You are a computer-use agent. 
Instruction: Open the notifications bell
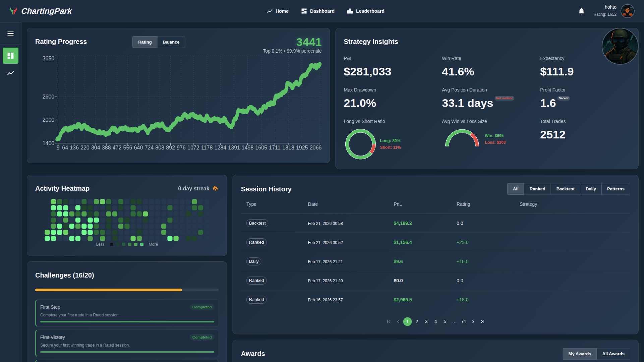(x=581, y=11)
